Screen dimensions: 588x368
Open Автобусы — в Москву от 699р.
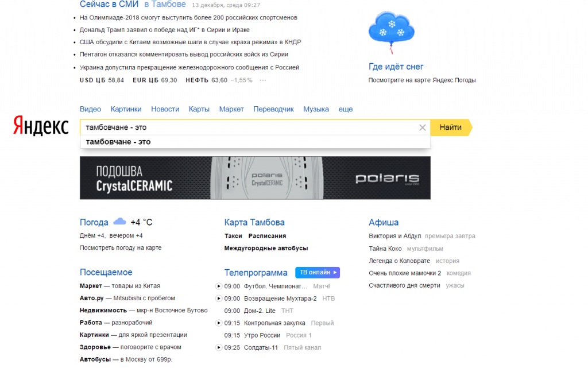(x=126, y=360)
